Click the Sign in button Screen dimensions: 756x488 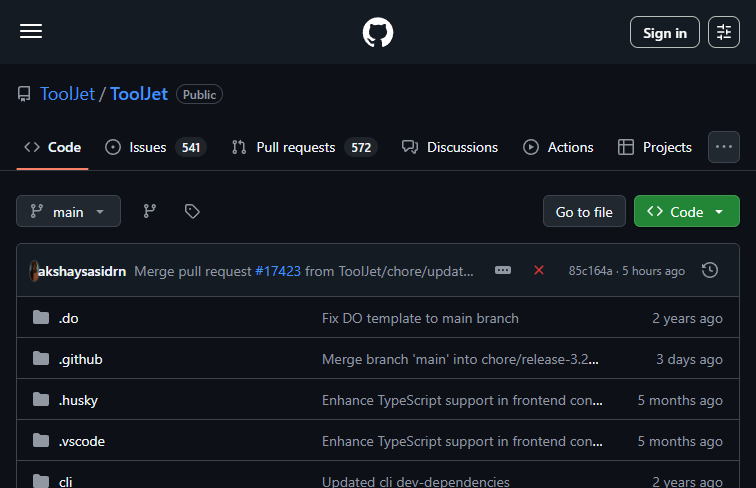tap(664, 32)
